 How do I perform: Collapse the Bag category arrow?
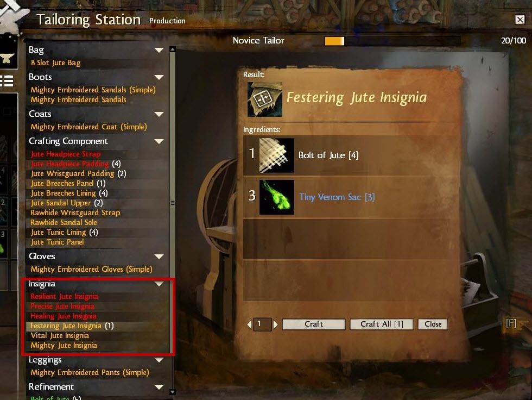[159, 50]
